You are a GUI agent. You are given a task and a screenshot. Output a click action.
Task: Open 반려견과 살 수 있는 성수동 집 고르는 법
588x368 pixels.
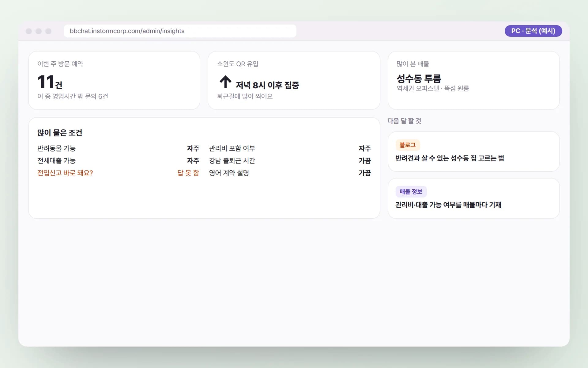point(450,158)
